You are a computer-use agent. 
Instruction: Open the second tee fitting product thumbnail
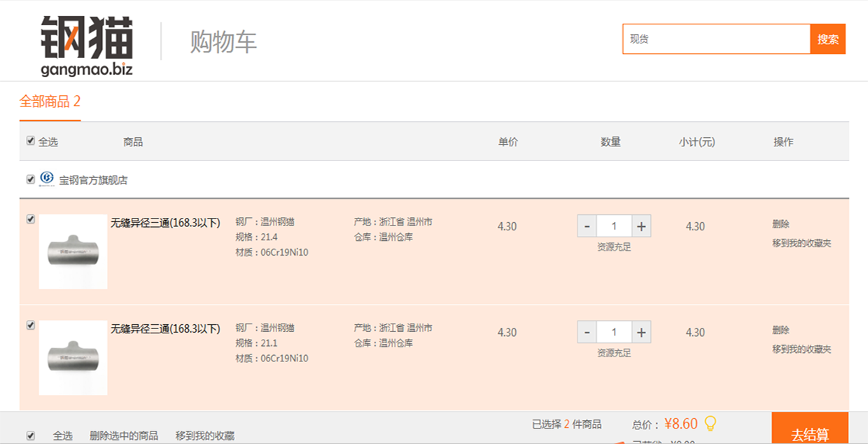click(x=73, y=358)
